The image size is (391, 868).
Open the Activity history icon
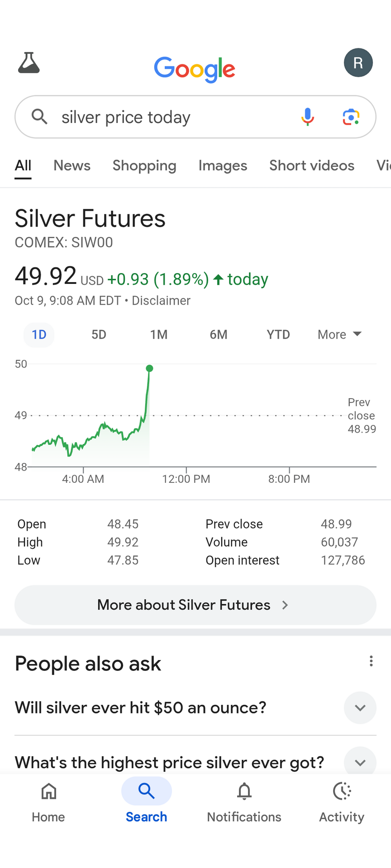[342, 792]
